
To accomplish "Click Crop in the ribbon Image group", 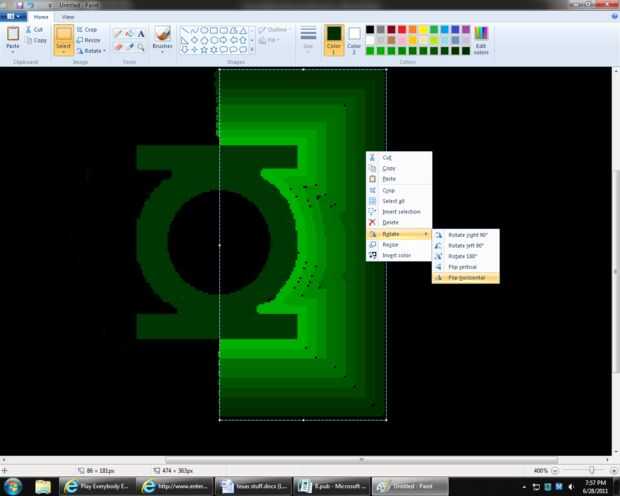I will 87,30.
